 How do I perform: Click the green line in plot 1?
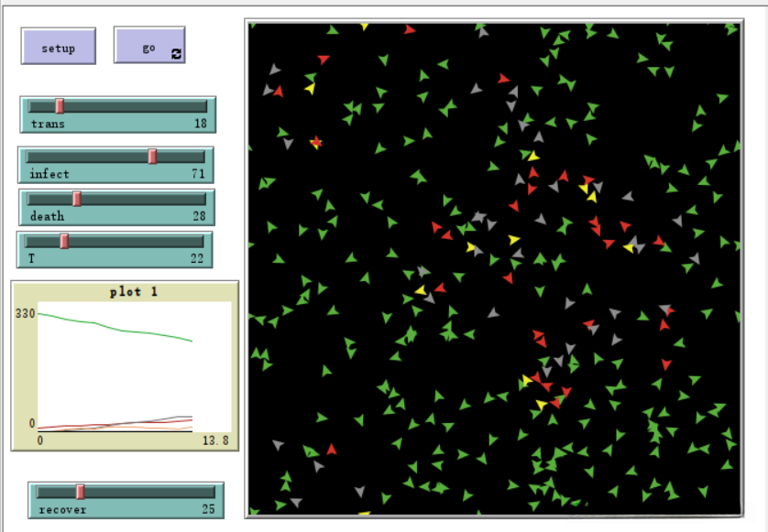point(115,328)
